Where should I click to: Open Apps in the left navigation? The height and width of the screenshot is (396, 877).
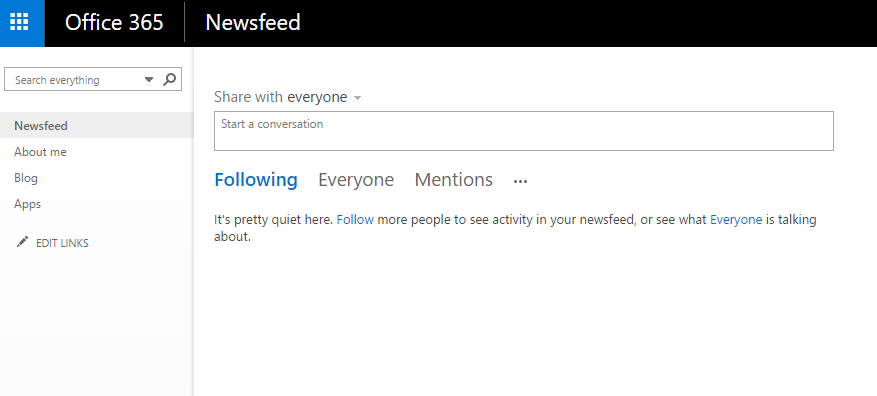pos(27,204)
